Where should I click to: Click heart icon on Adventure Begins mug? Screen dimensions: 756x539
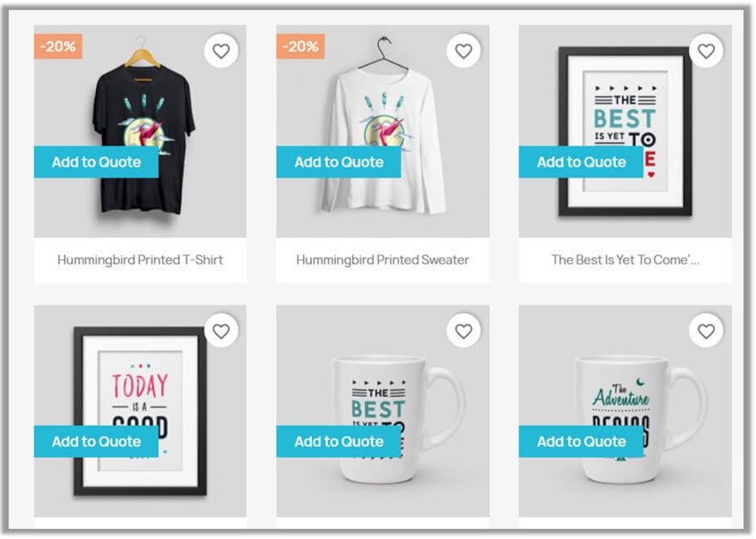706,330
